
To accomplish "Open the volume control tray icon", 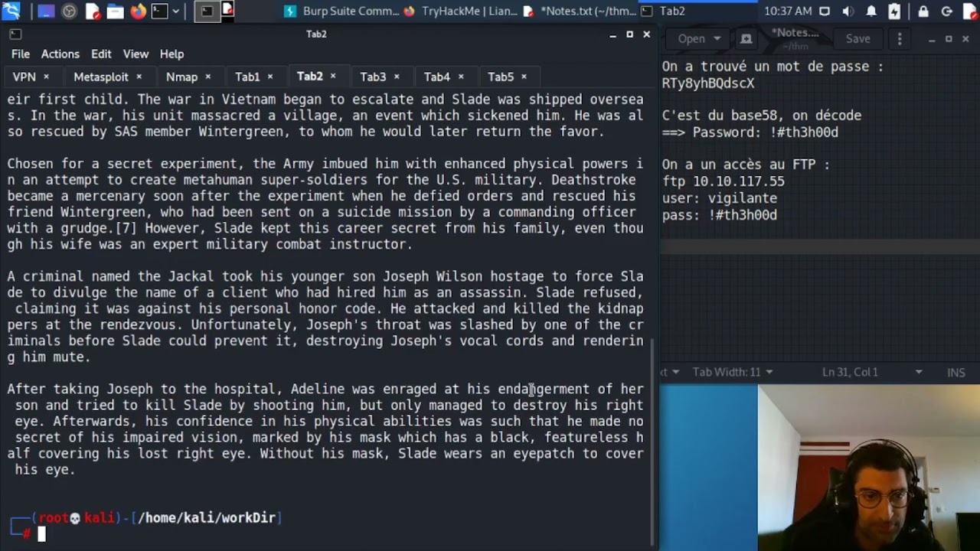I will coord(848,11).
